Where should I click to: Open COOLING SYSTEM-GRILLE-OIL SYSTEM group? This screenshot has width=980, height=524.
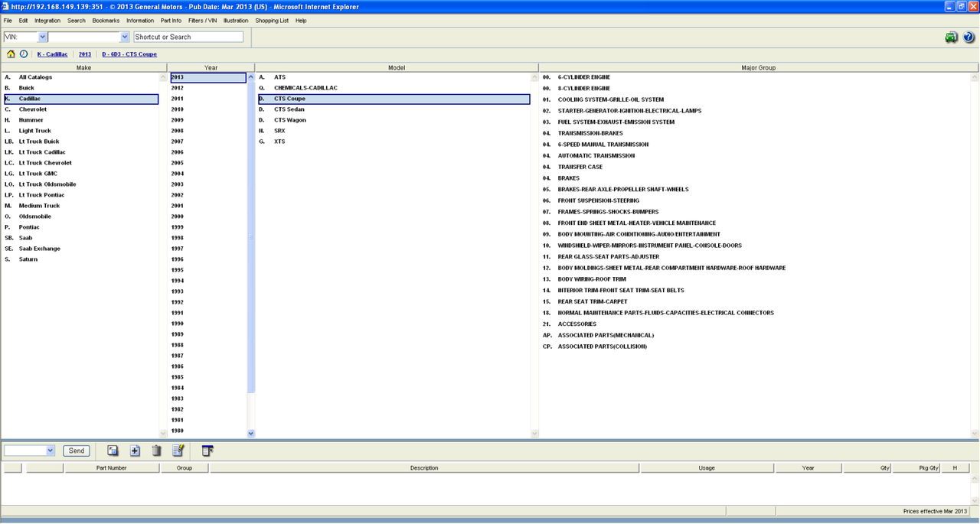[x=610, y=99]
